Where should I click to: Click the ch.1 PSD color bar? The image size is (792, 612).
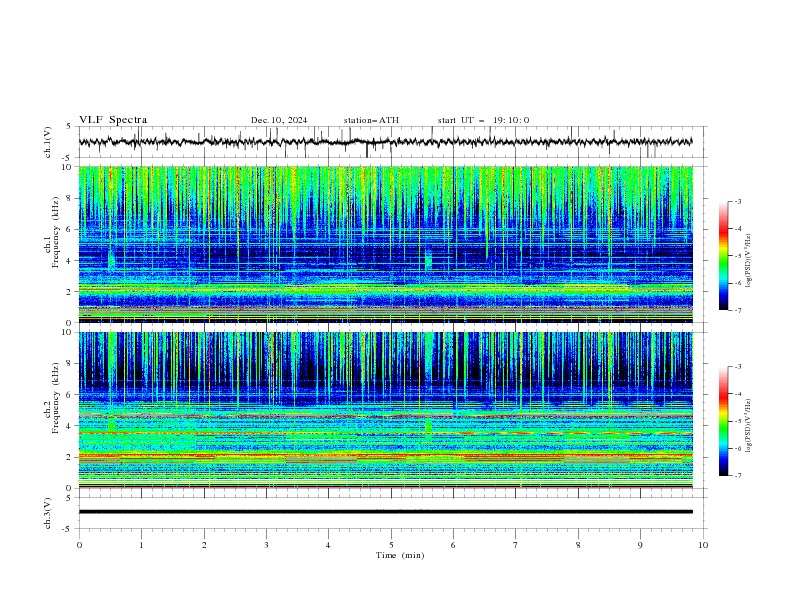pyautogui.click(x=723, y=256)
